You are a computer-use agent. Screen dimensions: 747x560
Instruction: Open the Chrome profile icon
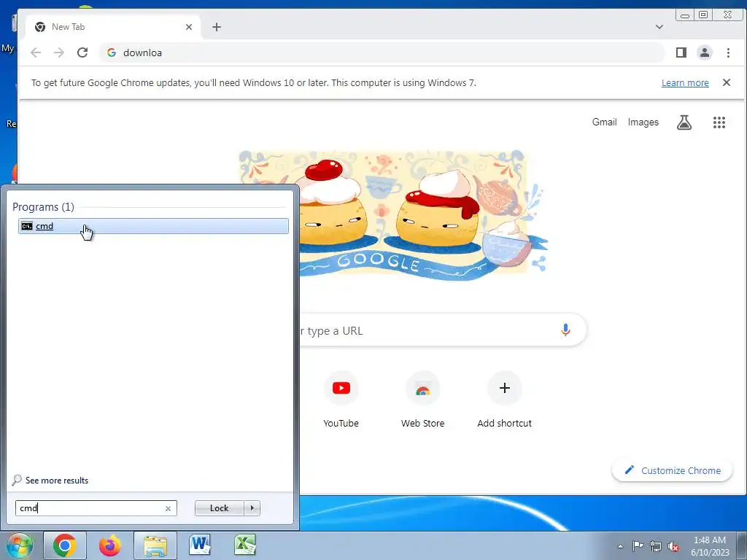(705, 52)
